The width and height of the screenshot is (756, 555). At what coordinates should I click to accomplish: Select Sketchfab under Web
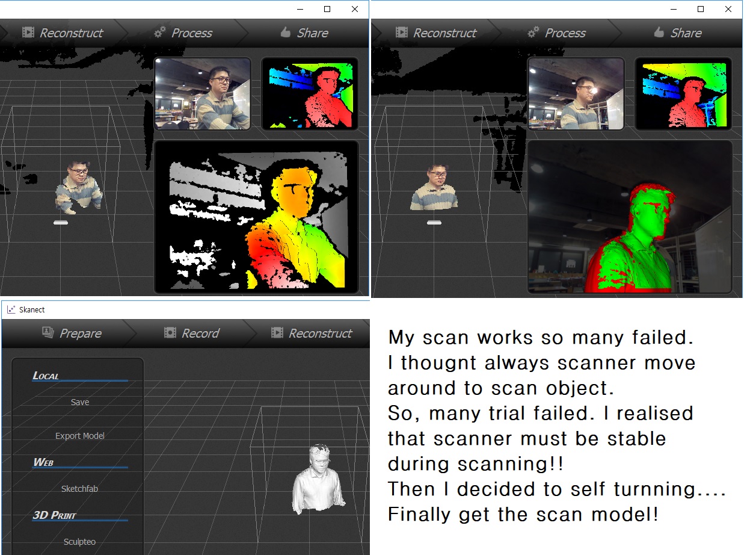80,489
